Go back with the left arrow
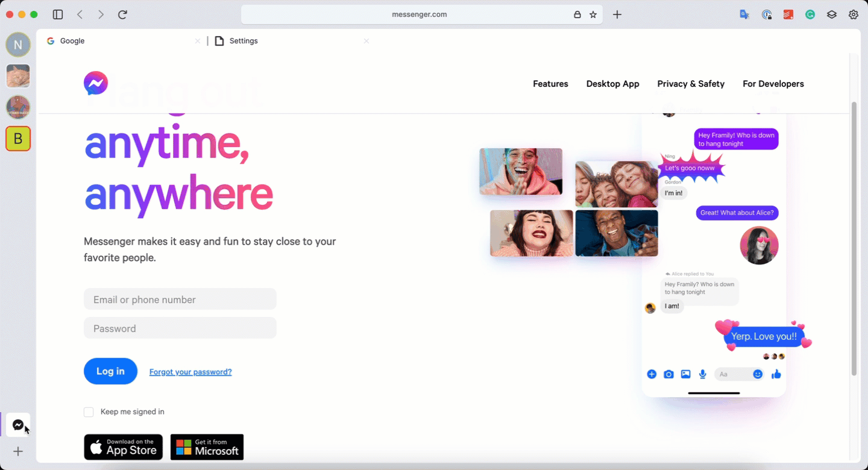Image resolution: width=868 pixels, height=470 pixels. click(80, 14)
